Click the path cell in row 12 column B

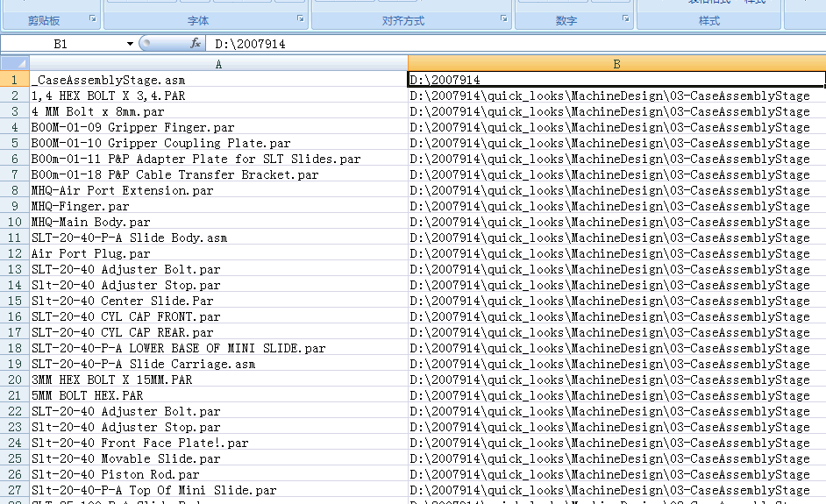[616, 253]
